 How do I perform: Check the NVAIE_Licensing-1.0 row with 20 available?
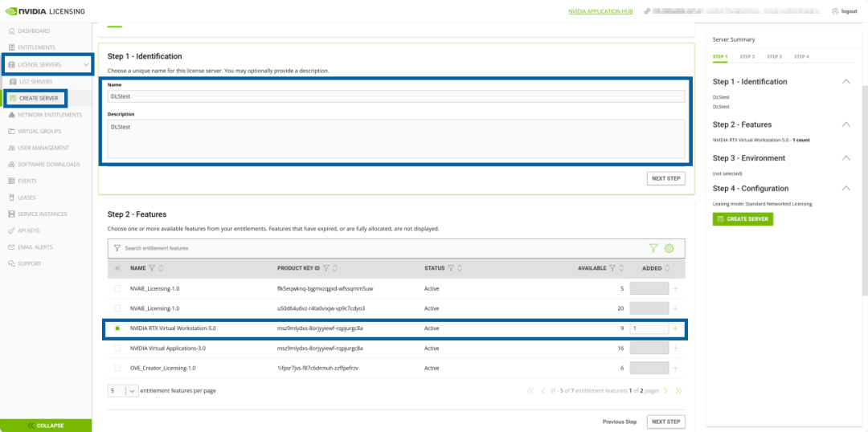[117, 308]
